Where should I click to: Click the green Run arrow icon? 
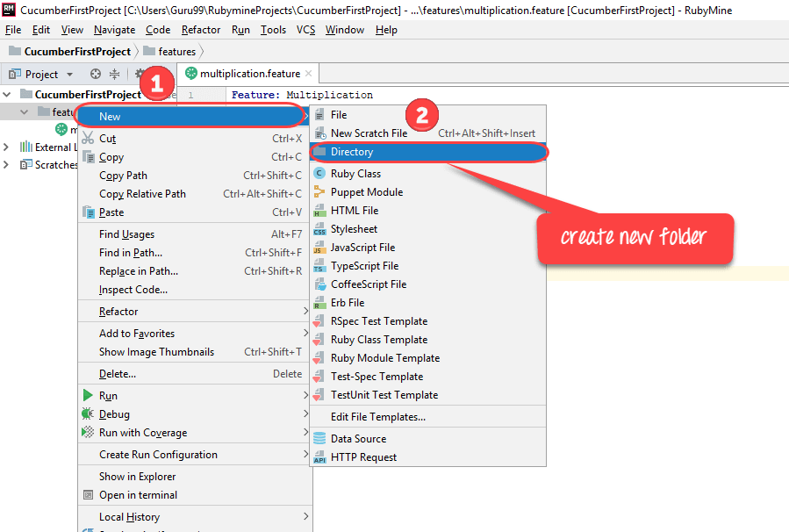click(x=87, y=396)
